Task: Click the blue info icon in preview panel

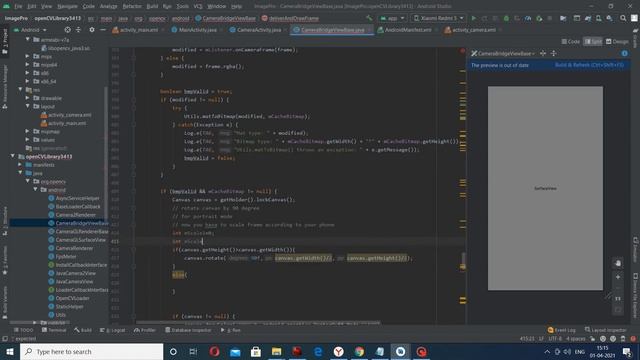Action: [624, 53]
